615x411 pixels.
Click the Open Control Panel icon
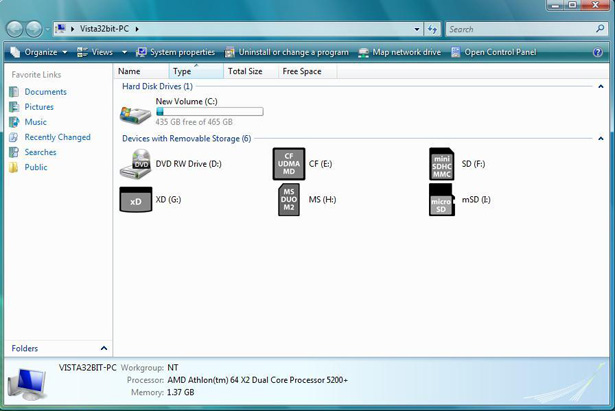(x=455, y=52)
